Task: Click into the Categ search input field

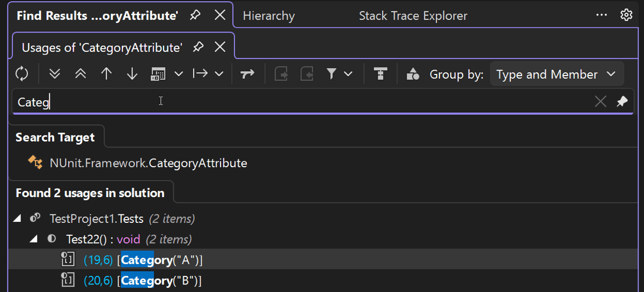Action: tap(301, 101)
